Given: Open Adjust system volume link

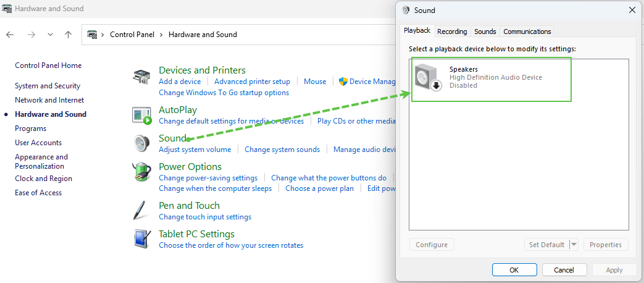Looking at the screenshot, I should pyautogui.click(x=194, y=150).
